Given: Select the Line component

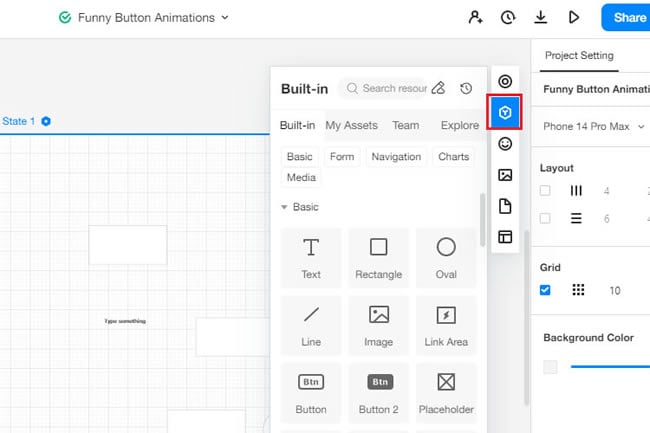Looking at the screenshot, I should [311, 325].
